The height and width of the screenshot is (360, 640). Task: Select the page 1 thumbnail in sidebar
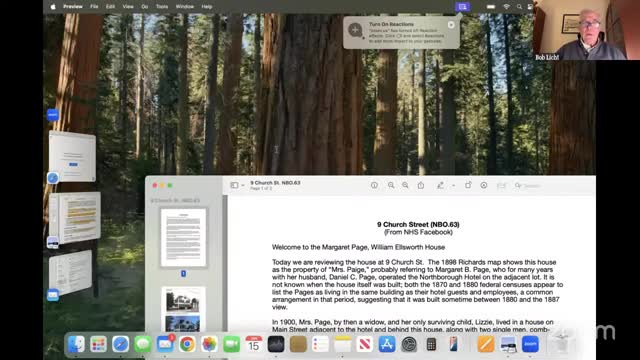click(x=183, y=238)
